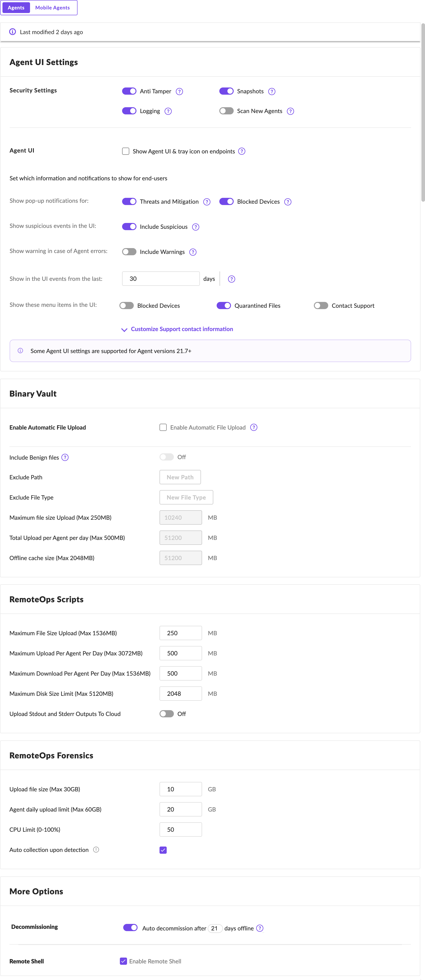
Task: Switch to the Mobile Agents tab
Action: (x=52, y=8)
